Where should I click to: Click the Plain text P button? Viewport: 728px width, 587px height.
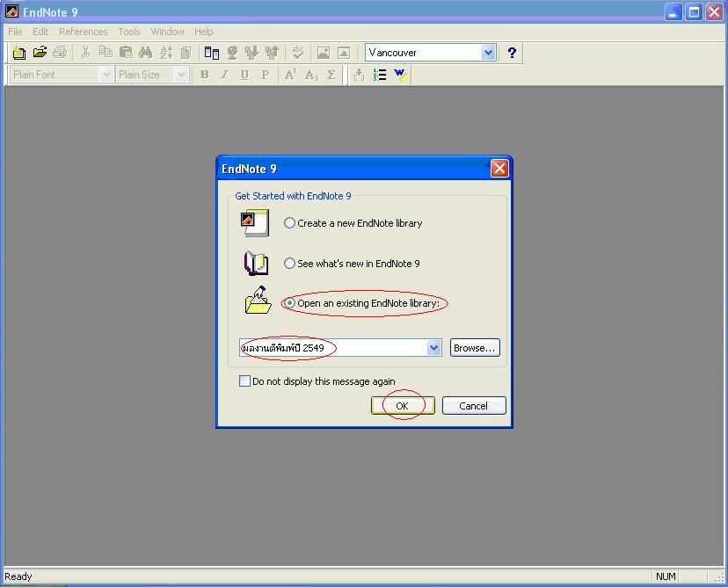click(x=266, y=75)
